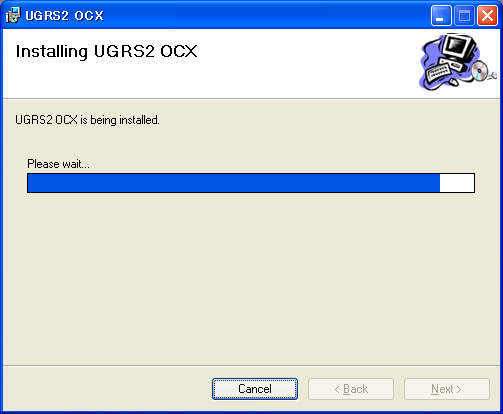Click the UGRS2 OCX title bar text
The image size is (503, 414).
64,16
